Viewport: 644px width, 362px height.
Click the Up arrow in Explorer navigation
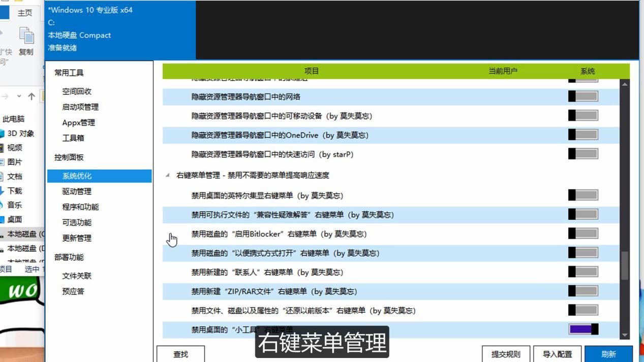coord(32,96)
